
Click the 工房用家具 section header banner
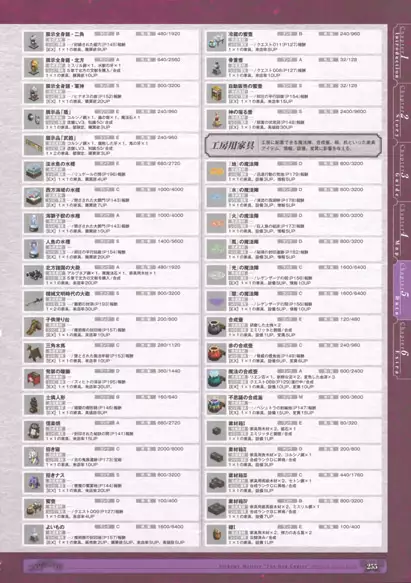293,145
